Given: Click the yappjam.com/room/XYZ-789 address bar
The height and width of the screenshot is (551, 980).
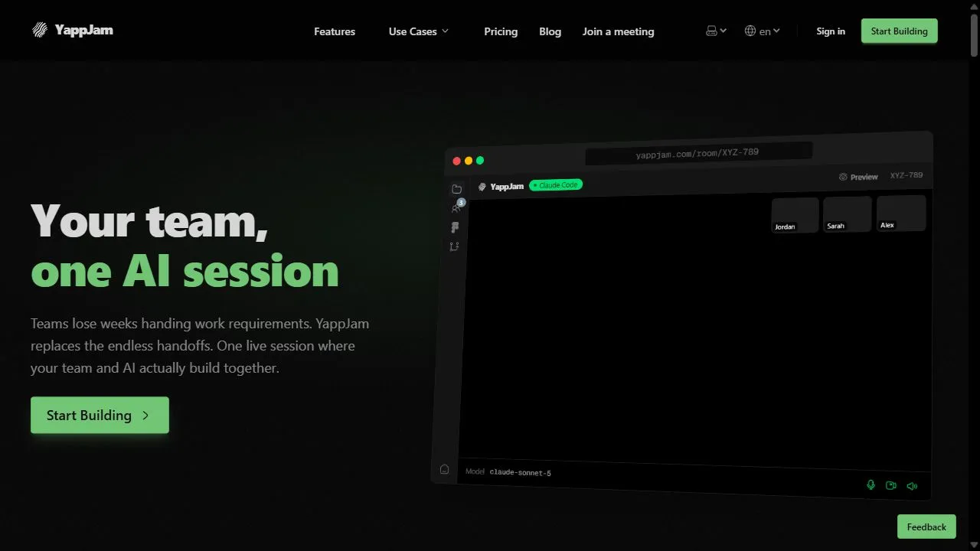Looking at the screenshot, I should coord(698,153).
